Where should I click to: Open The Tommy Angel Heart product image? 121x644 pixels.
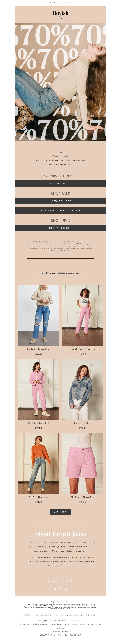38,315
